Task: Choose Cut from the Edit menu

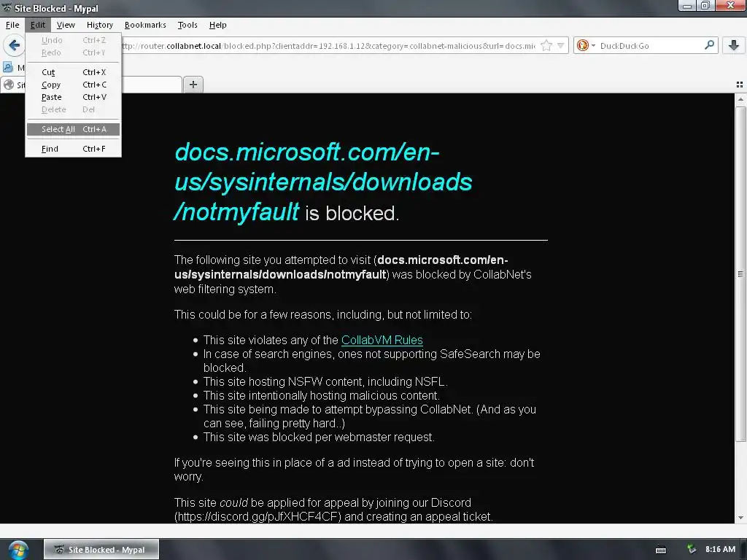Action: pos(74,72)
